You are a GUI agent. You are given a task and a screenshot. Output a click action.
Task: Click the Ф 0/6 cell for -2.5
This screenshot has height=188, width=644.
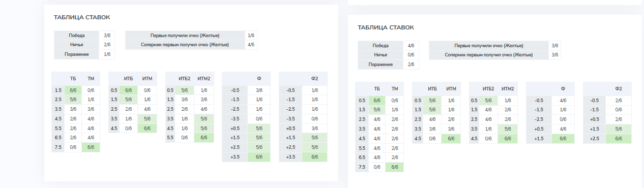click(x=562, y=119)
